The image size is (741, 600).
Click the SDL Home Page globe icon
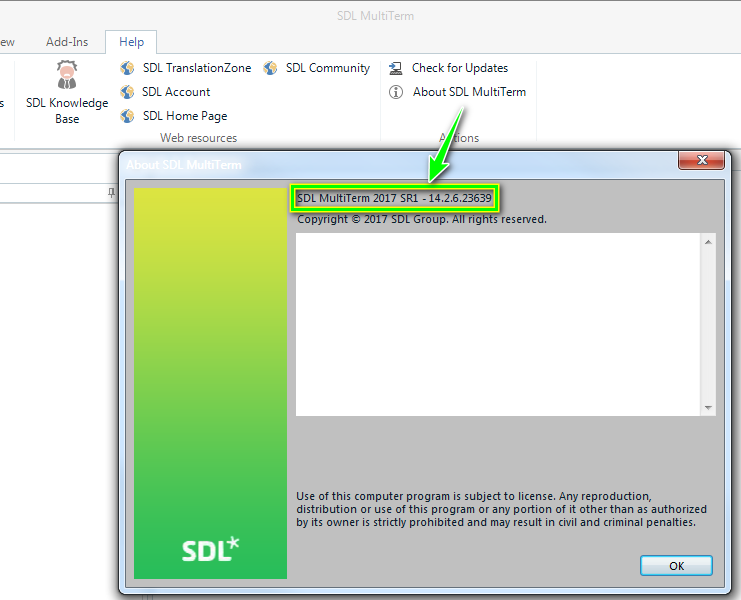(x=127, y=116)
